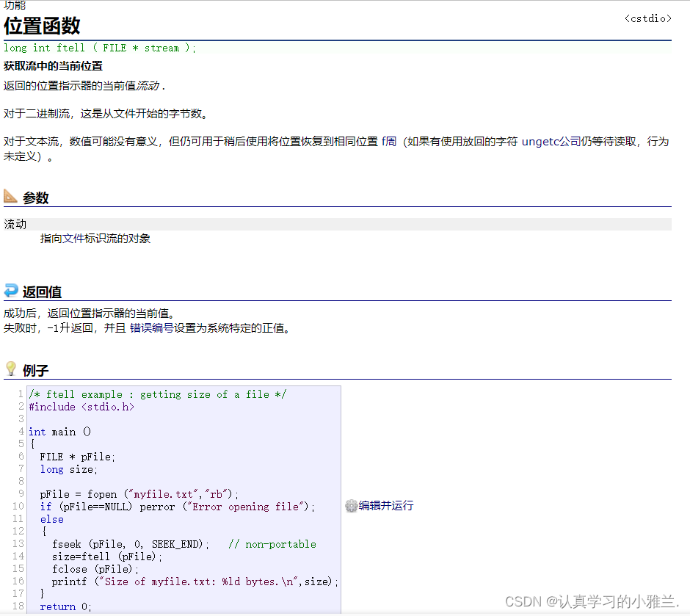Select the 流动 parameter name row
Viewport: 690px width, 616px height.
(x=15, y=224)
